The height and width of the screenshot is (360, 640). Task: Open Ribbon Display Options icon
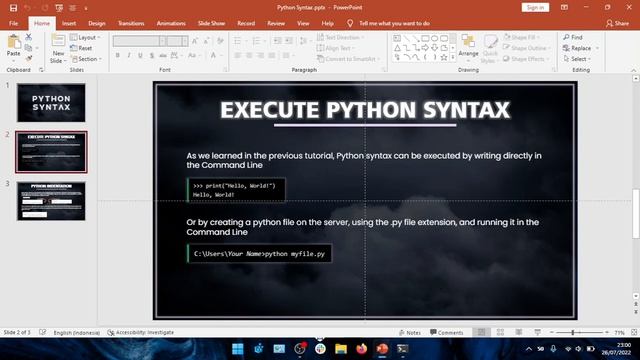564,7
